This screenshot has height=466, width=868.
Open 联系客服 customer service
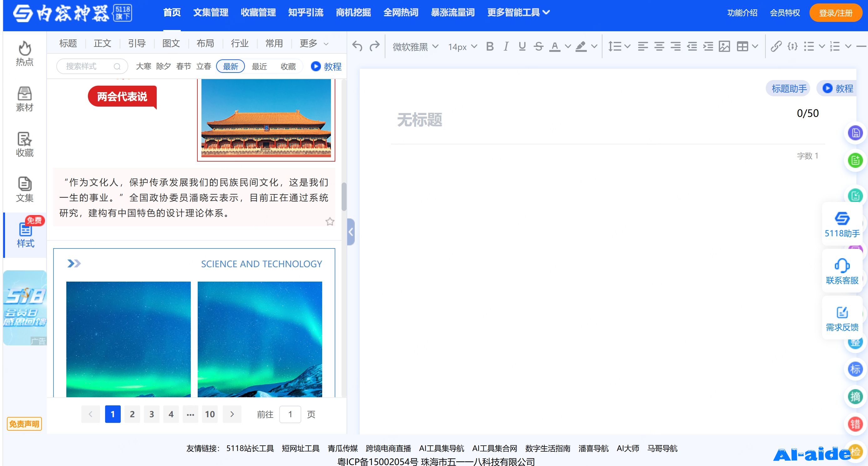point(842,271)
